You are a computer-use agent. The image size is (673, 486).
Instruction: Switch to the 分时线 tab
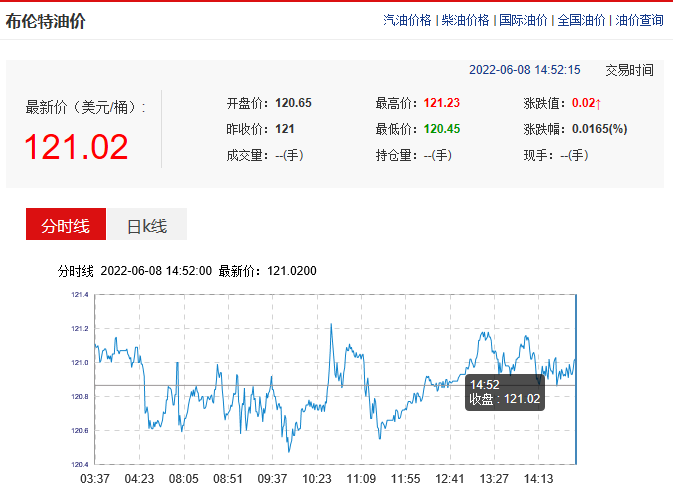point(65,225)
